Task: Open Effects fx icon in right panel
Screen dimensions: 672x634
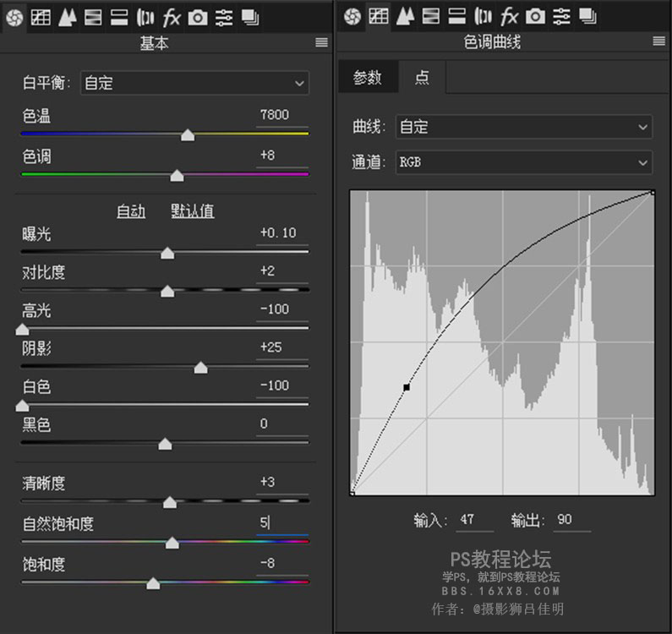Action: (x=509, y=17)
